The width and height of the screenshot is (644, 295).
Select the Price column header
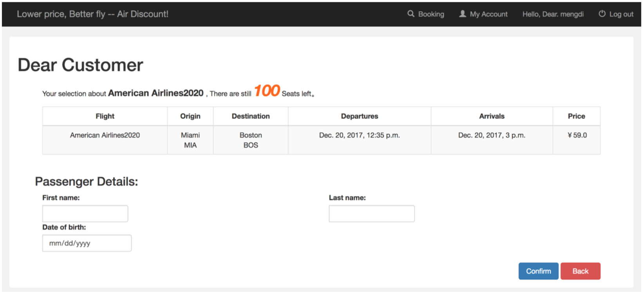tap(577, 116)
